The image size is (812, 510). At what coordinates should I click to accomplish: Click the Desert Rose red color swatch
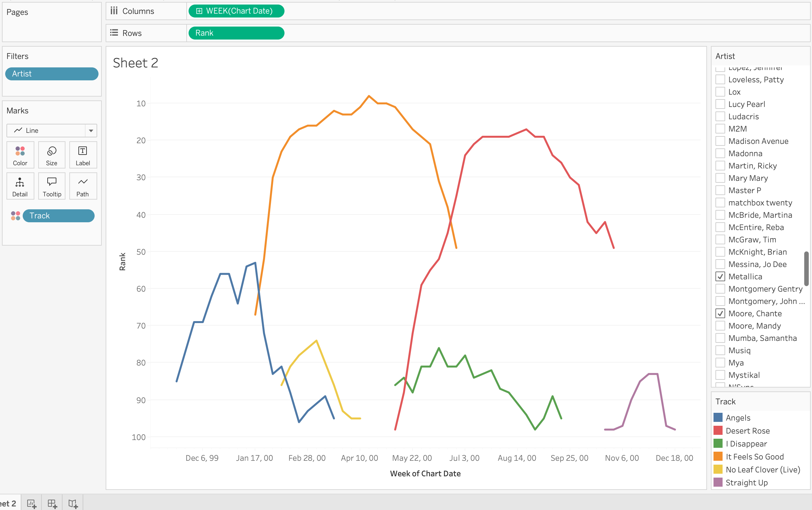718,431
